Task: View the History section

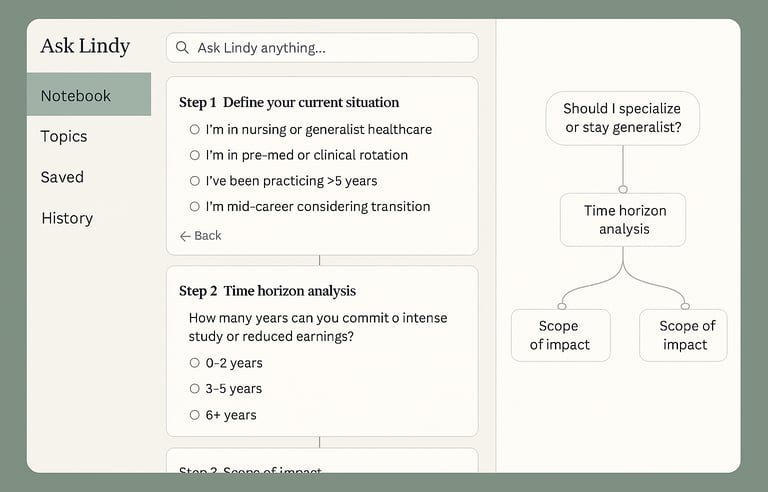Action: [x=67, y=219]
